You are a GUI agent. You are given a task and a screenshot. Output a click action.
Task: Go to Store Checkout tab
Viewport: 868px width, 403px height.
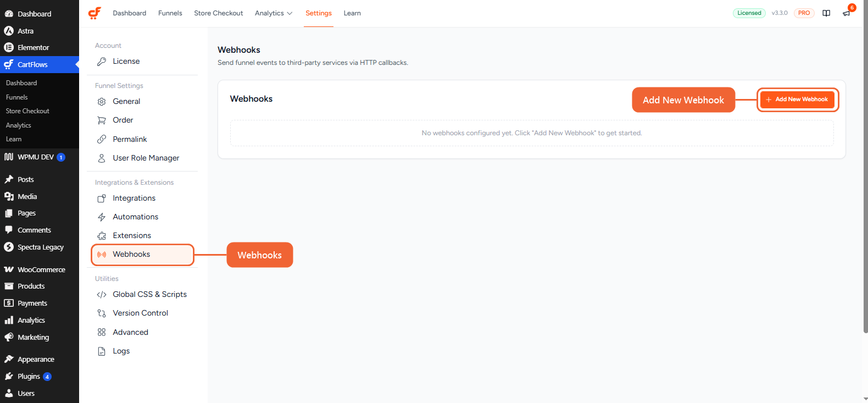pyautogui.click(x=219, y=13)
